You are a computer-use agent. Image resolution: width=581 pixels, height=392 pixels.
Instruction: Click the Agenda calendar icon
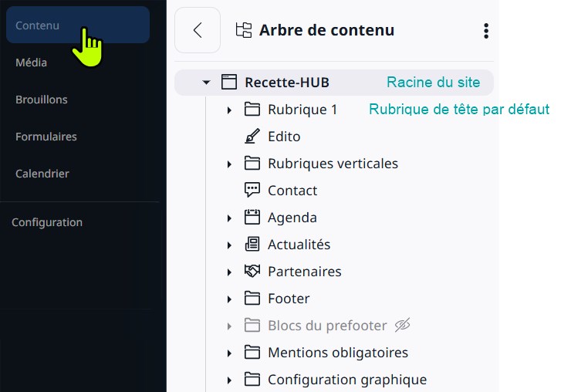click(x=252, y=217)
